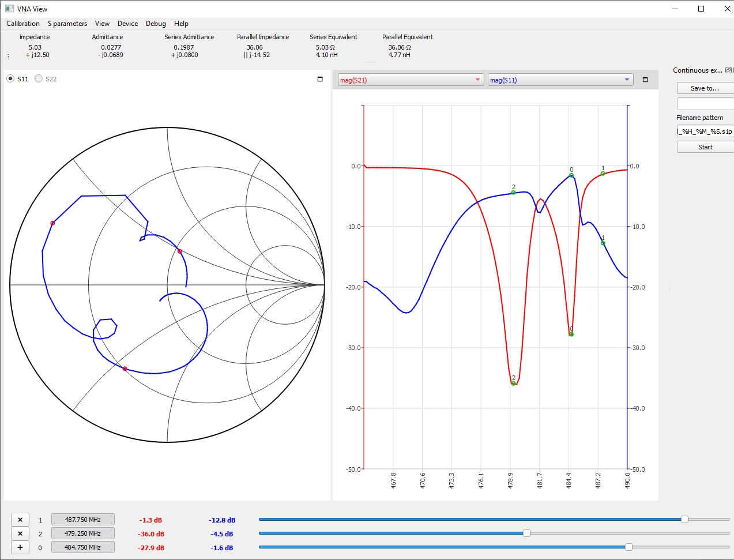734x560 pixels.
Task: Open the S parameters menu
Action: 67,24
